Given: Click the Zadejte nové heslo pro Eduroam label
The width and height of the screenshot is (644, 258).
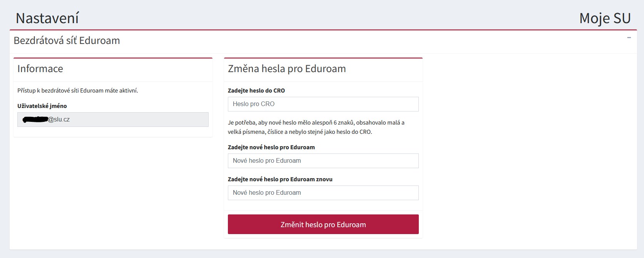Looking at the screenshot, I should 271,147.
